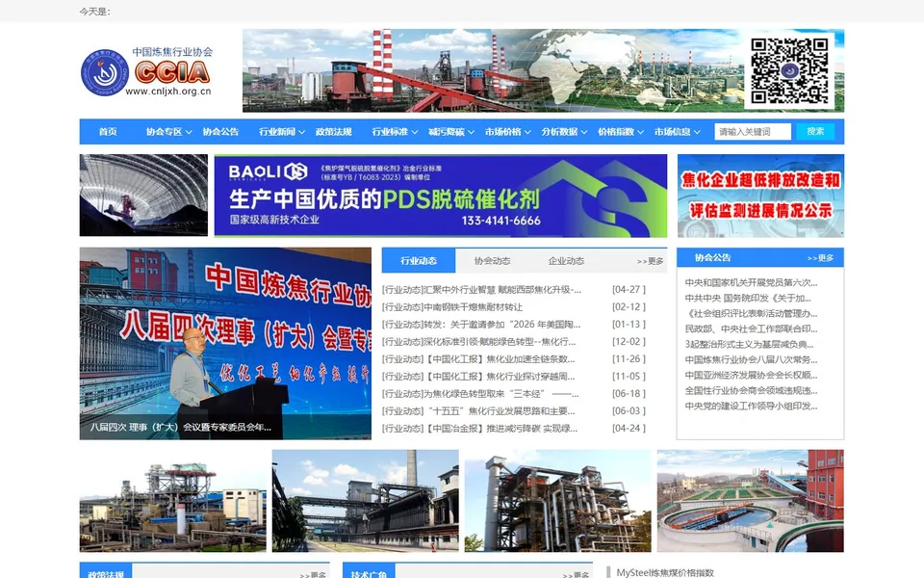The width and height of the screenshot is (924, 578).
Task: Open the article 转发：关于邀请参加2026年美国陶
Action: pyautogui.click(x=481, y=325)
